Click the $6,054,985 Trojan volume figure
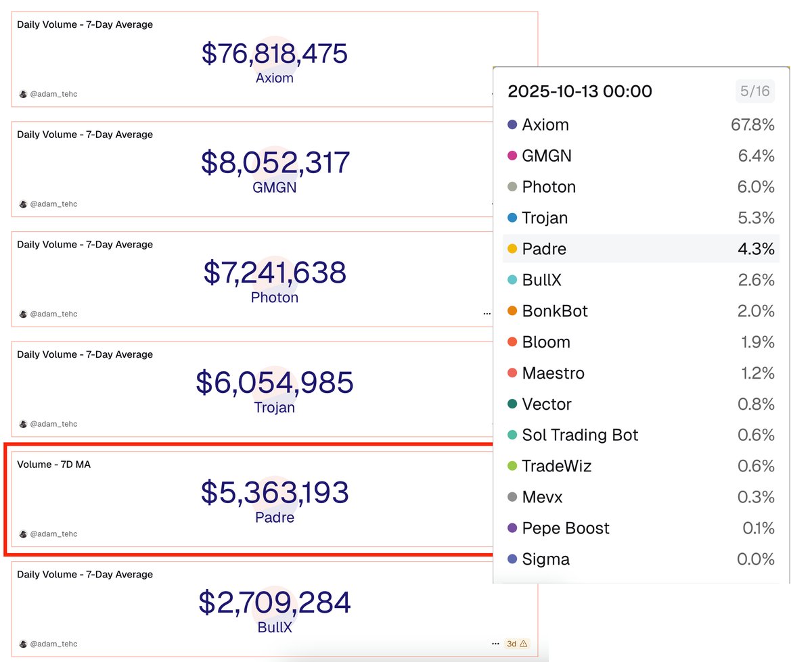This screenshot has width=812, height=662. coord(275,383)
